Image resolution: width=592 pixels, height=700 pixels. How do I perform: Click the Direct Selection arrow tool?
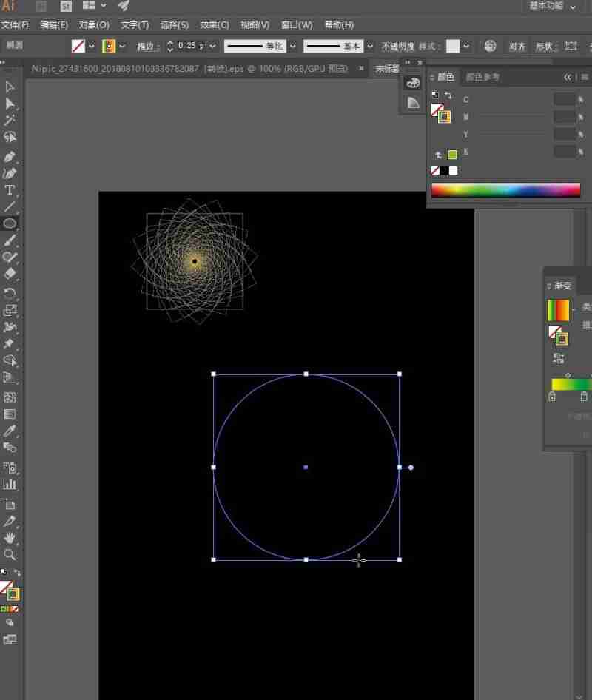click(10, 104)
